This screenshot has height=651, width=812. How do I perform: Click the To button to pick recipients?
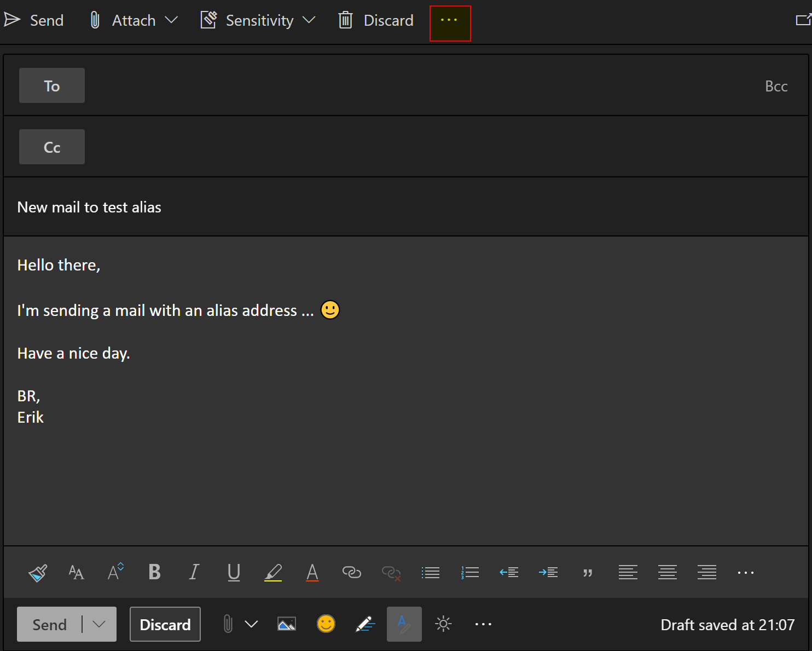(52, 86)
